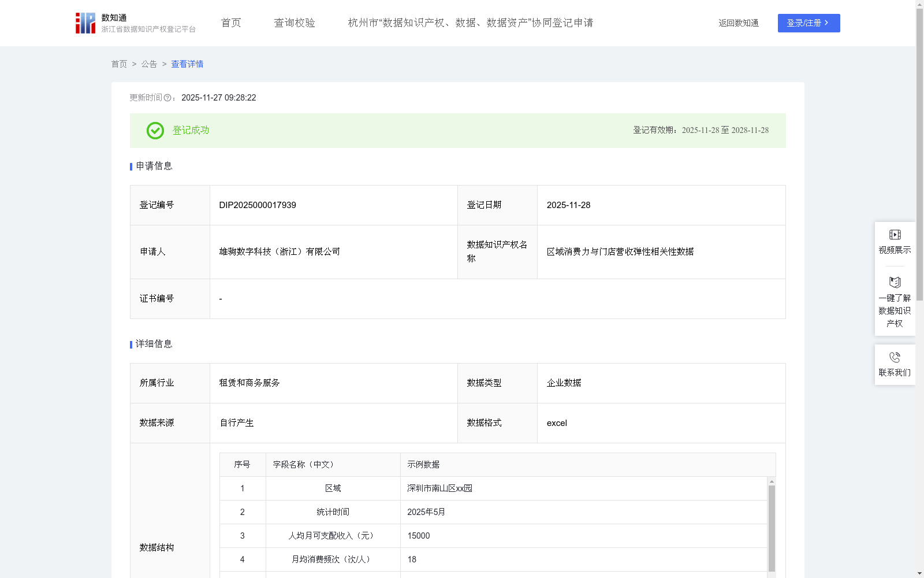
Task: Click the 数据结构 row label
Action: click(157, 548)
